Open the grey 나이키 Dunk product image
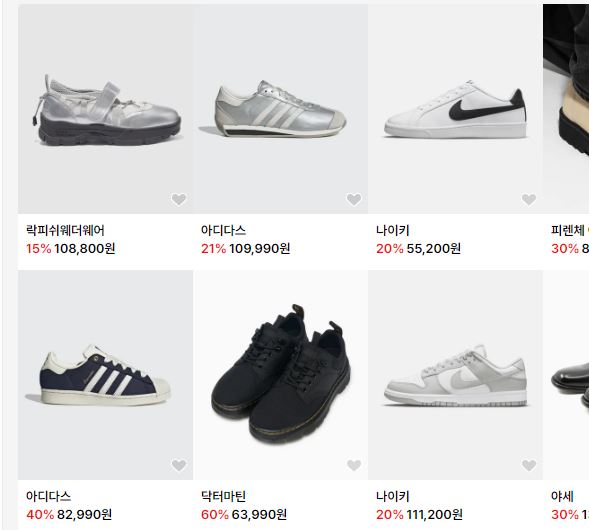The image size is (589, 530). (x=455, y=375)
